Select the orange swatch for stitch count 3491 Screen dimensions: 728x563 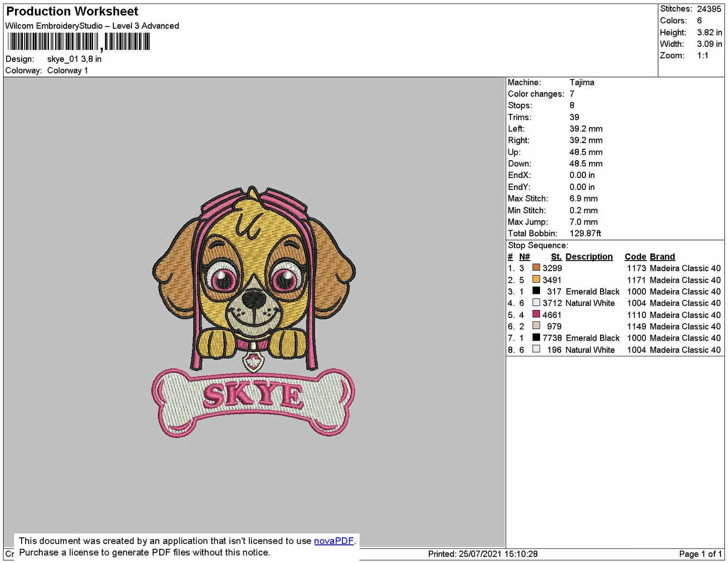(x=536, y=279)
